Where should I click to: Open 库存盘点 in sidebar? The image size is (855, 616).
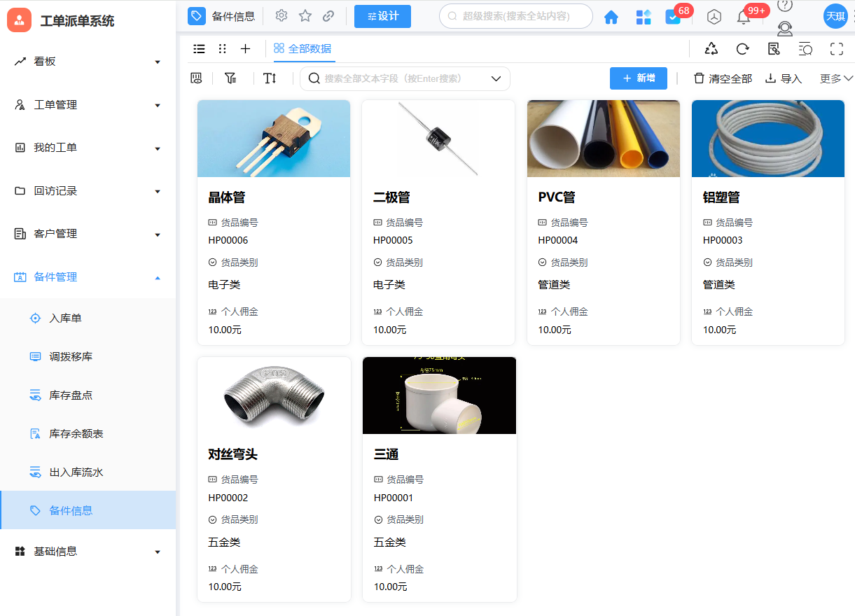point(71,395)
